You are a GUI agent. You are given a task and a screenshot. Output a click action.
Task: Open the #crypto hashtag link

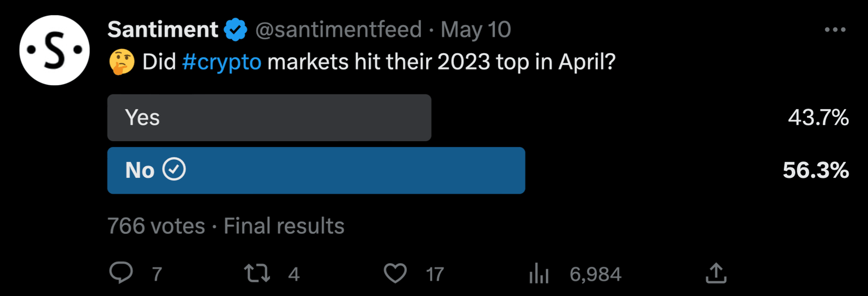tap(222, 62)
